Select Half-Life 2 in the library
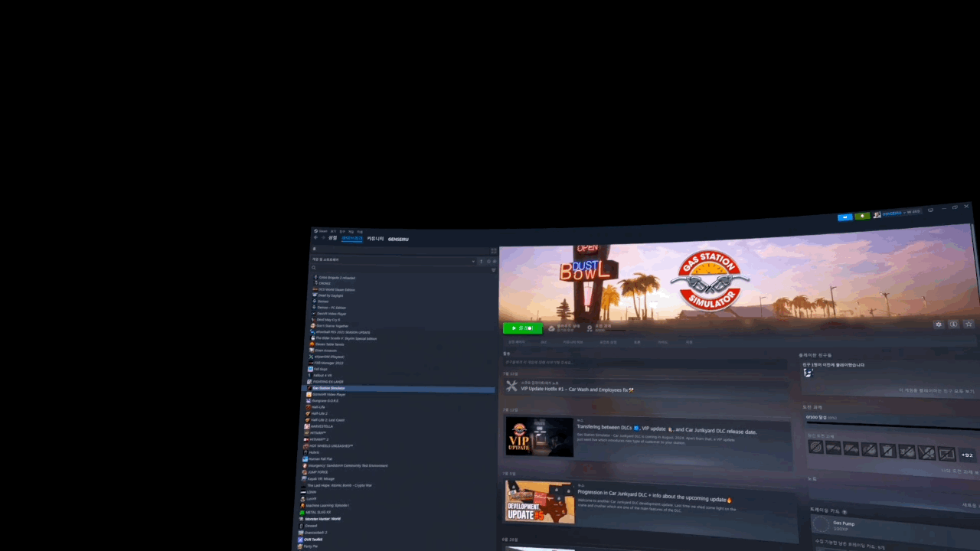980x551 pixels. pos(319,413)
